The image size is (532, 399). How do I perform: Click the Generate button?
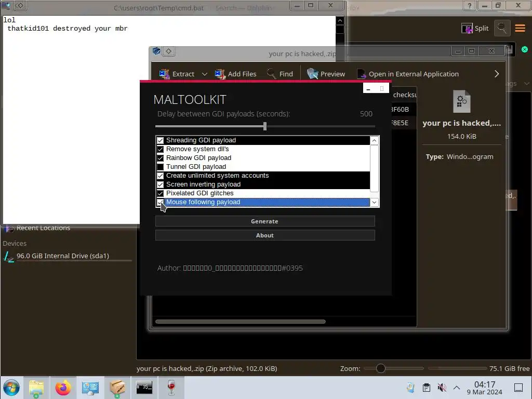coord(265,221)
